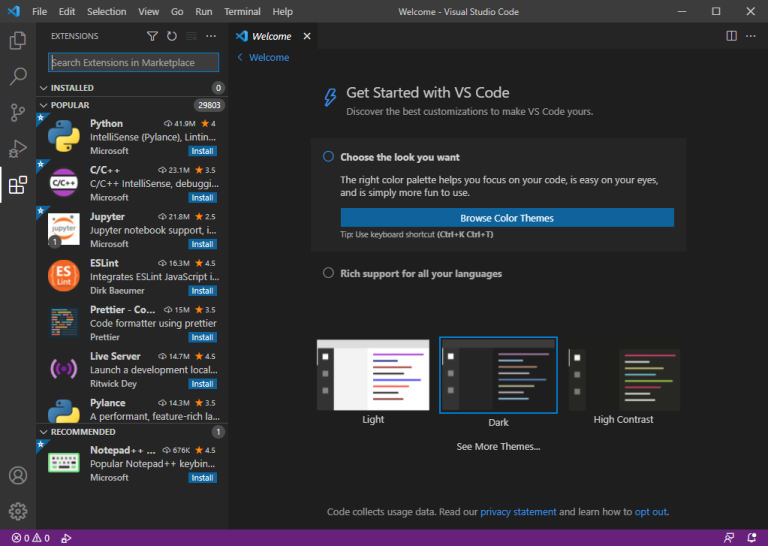Open the Edit menu
Viewport: 768px width, 546px height.
[67, 11]
